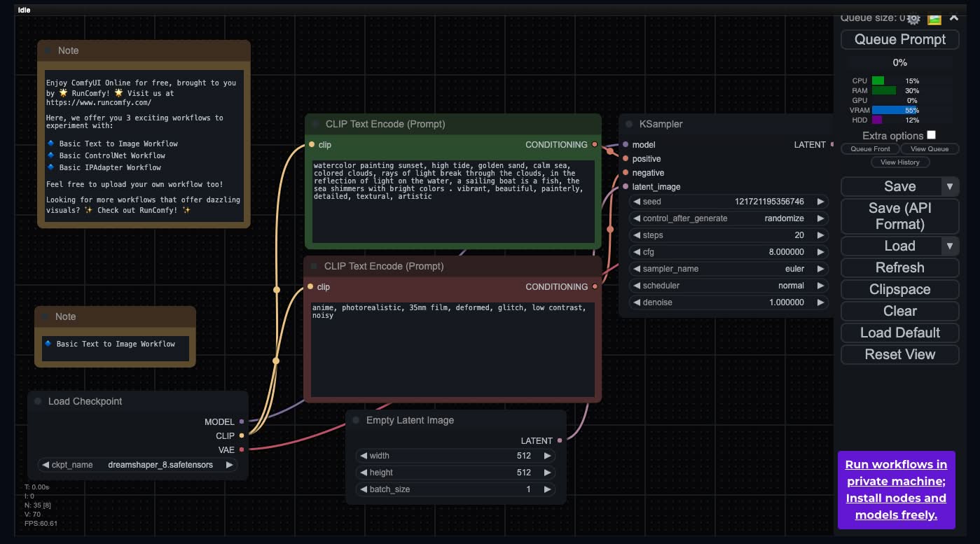Screen dimensions: 980x544
Task: Open the Load button dropdown arrow
Action: click(949, 246)
